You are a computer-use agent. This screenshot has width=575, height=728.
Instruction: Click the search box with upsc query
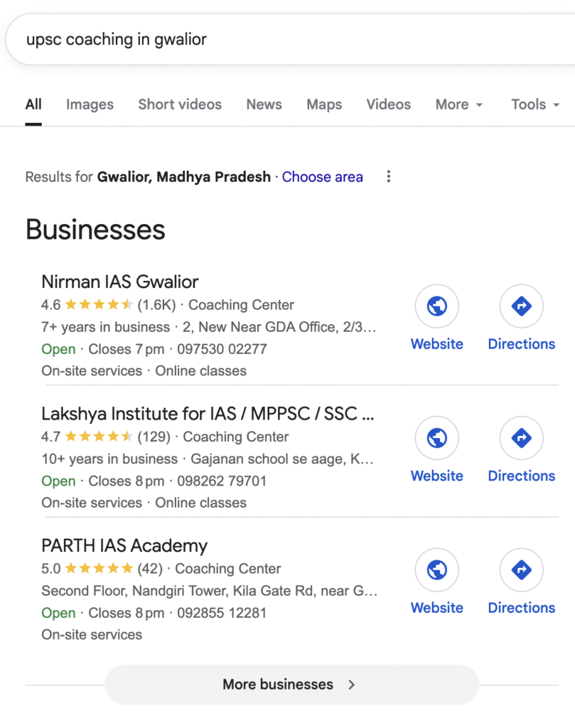tap(284, 40)
